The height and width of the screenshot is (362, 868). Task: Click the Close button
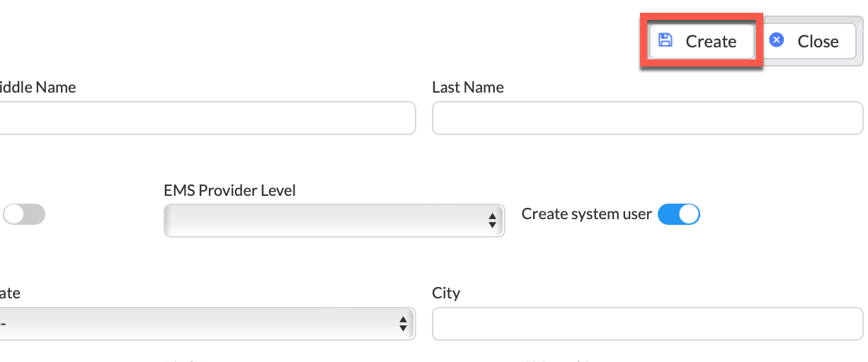point(809,41)
